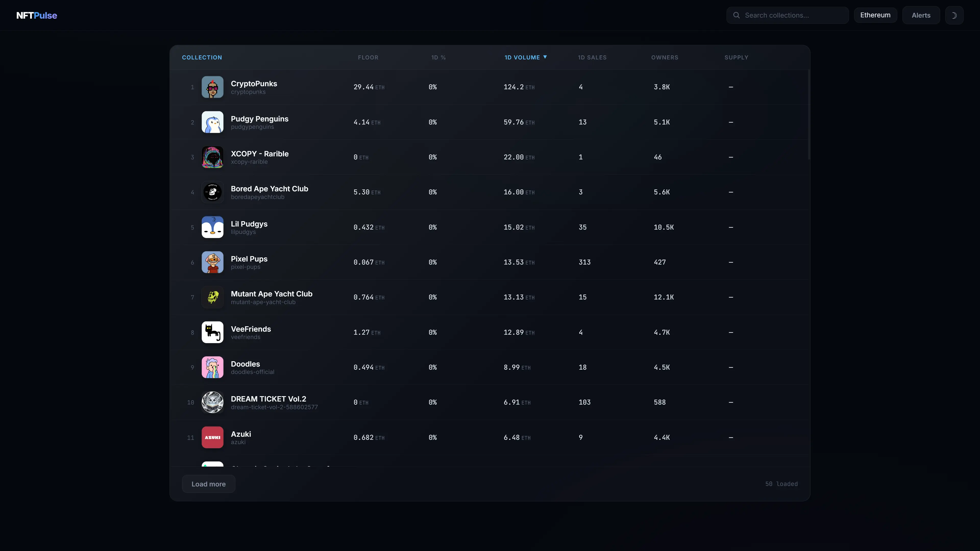Click the VeeFriends collection icon

[212, 332]
